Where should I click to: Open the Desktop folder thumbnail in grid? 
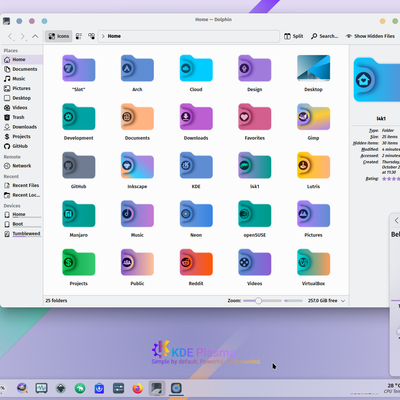pyautogui.click(x=313, y=68)
